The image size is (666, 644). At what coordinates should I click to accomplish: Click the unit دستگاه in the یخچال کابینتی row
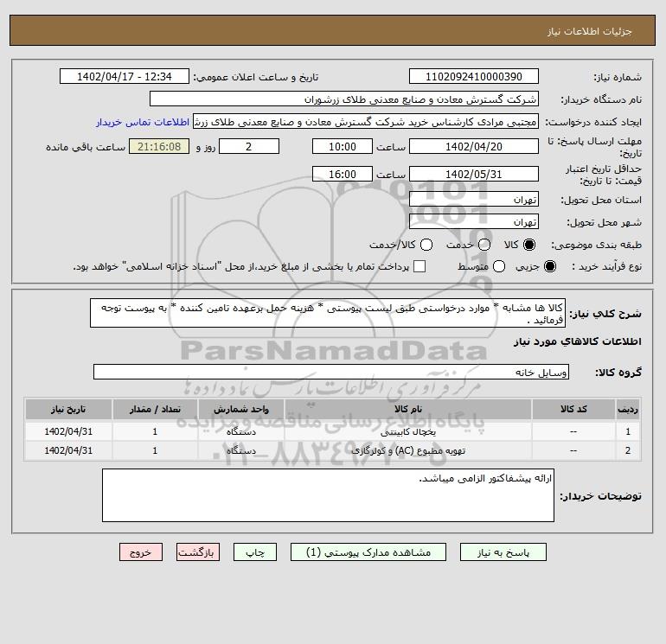241,431
